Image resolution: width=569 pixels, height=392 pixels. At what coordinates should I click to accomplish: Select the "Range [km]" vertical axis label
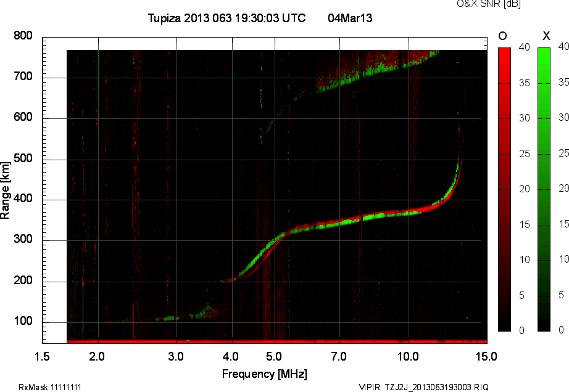(5, 190)
